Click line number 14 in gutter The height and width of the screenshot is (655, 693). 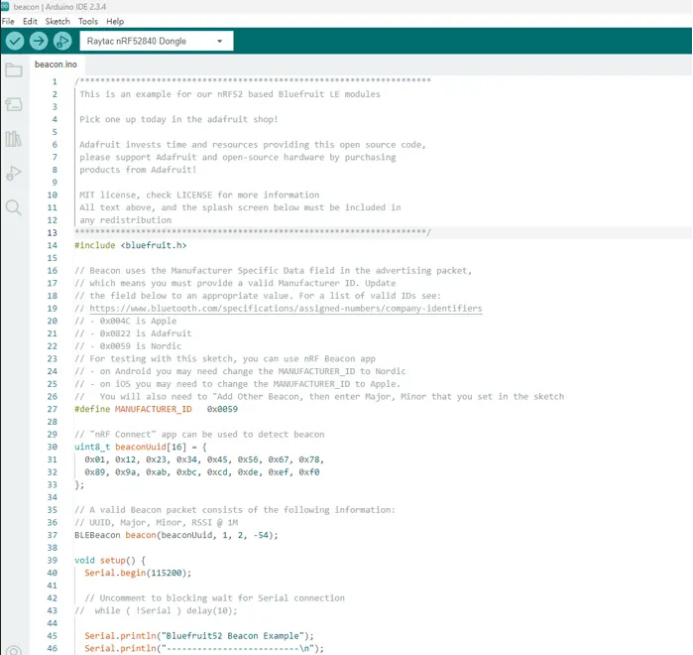52,245
